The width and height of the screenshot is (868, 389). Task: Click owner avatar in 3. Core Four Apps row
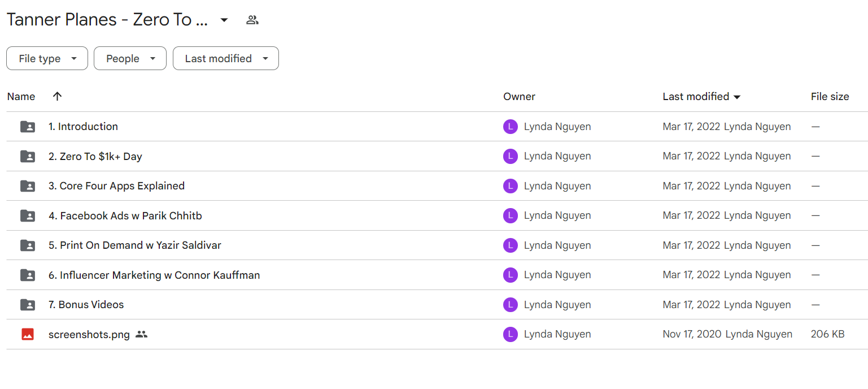pyautogui.click(x=511, y=186)
